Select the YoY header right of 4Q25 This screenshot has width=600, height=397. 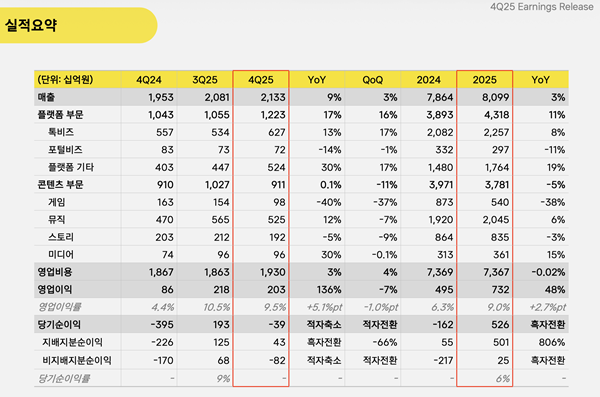316,80
